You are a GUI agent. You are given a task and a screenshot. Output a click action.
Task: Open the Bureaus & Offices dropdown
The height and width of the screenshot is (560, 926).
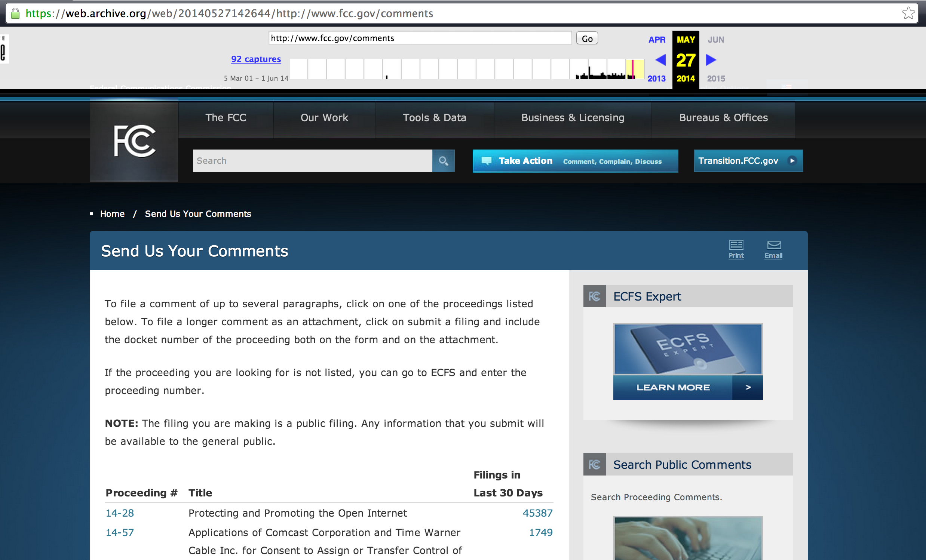pos(723,117)
